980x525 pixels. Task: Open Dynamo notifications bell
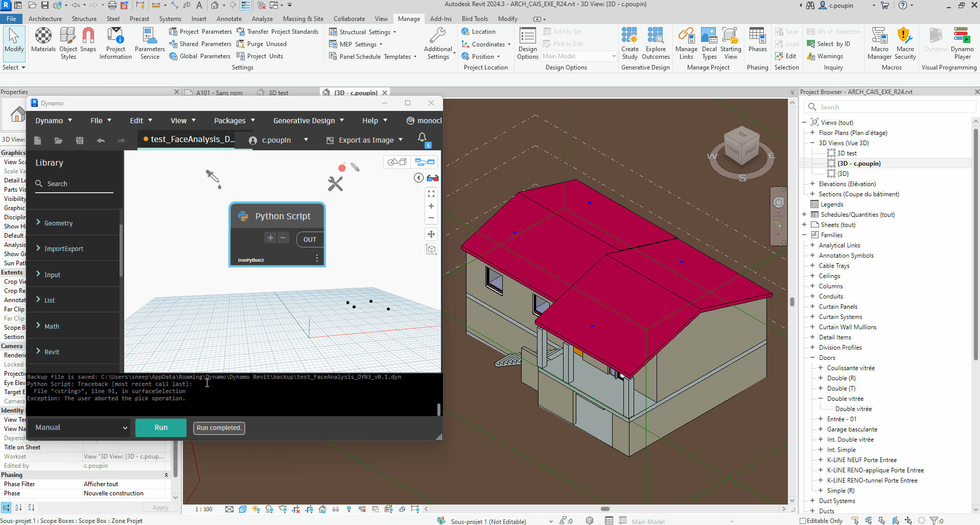coord(422,138)
